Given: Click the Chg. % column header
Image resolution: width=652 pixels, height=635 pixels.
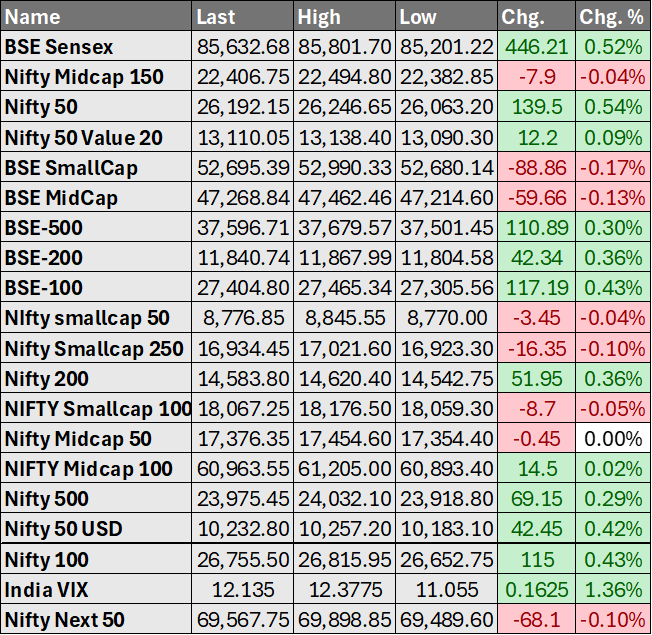Looking at the screenshot, I should [x=612, y=17].
